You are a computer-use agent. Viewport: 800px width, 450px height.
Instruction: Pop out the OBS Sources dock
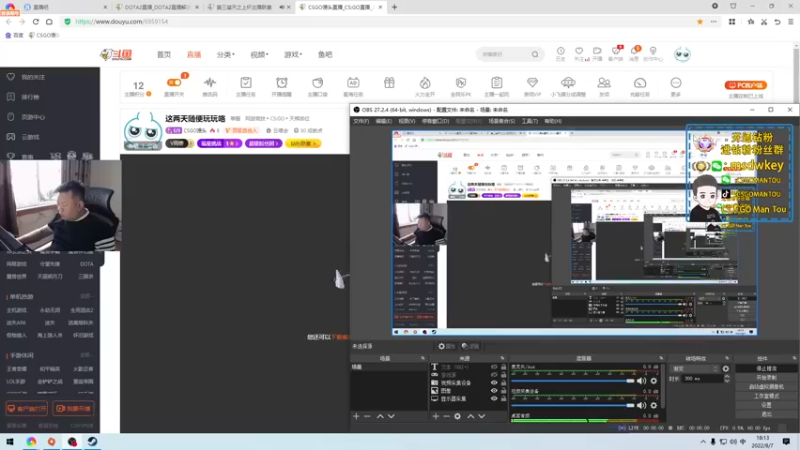pos(502,358)
